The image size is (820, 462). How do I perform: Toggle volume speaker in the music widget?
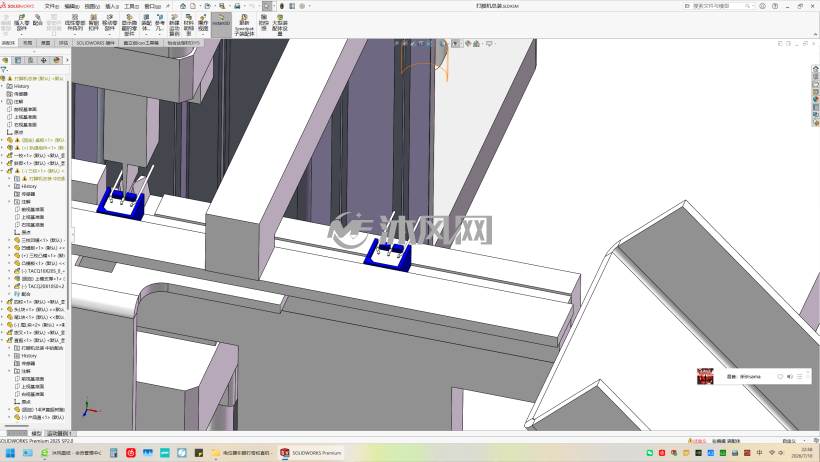(x=790, y=377)
